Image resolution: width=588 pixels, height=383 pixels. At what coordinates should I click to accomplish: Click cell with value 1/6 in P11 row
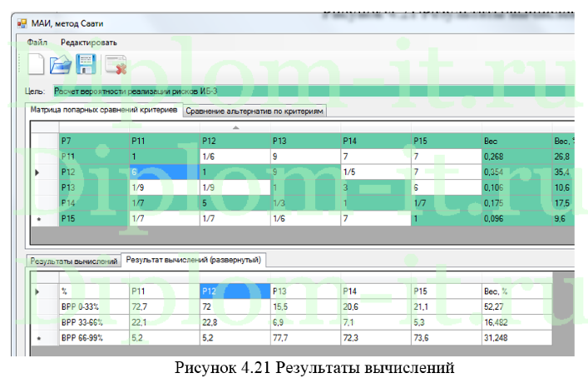(235, 156)
